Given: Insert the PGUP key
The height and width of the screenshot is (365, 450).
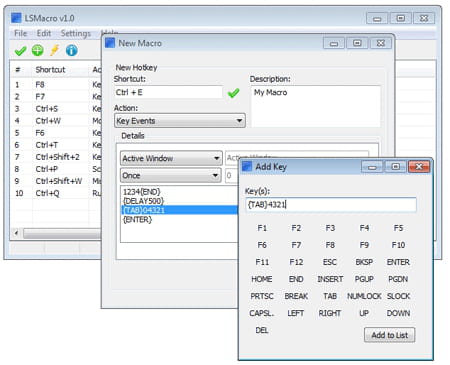Looking at the screenshot, I should point(364,279).
